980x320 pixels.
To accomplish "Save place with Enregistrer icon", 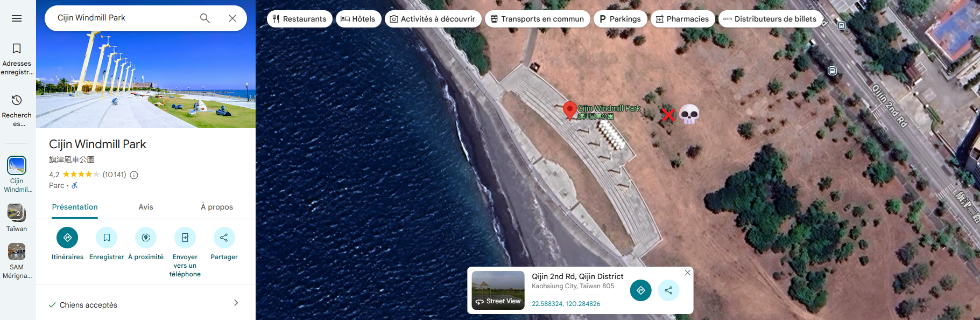I will point(107,238).
